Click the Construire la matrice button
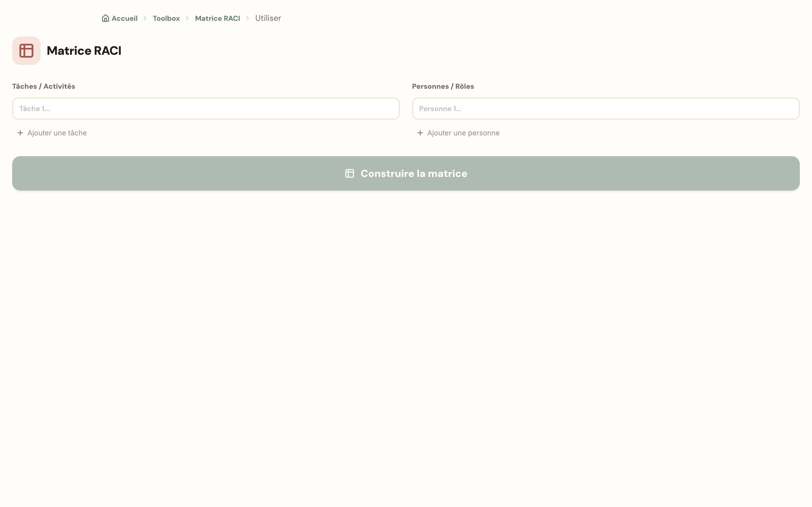This screenshot has height=507, width=812. click(406, 173)
